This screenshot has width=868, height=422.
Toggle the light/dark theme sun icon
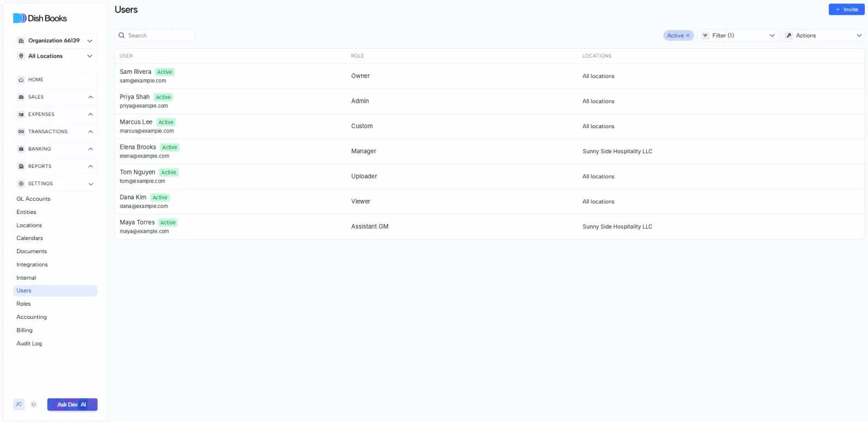(x=34, y=405)
